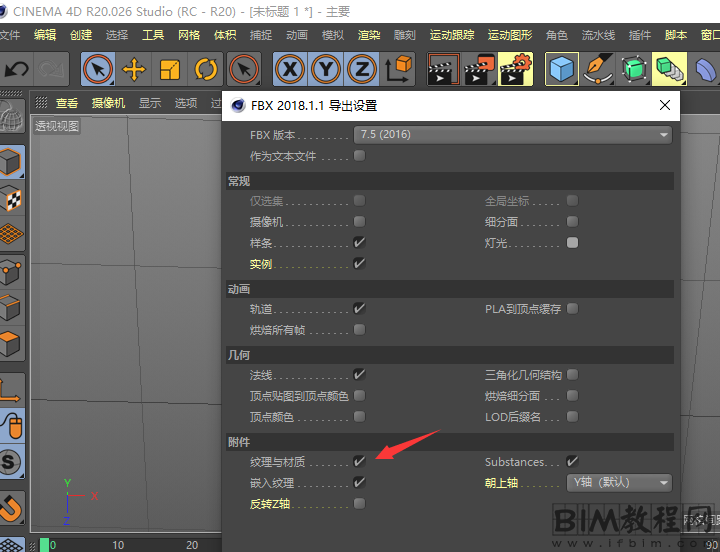720x552 pixels.
Task: Toggle the Substances checkbox
Action: (x=572, y=462)
